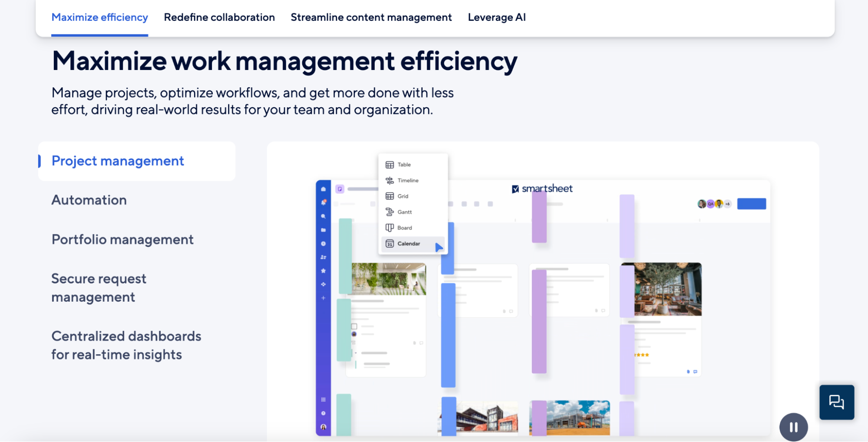Image resolution: width=868 pixels, height=442 pixels.
Task: Open the people sharing icon in sidebar
Action: (323, 257)
